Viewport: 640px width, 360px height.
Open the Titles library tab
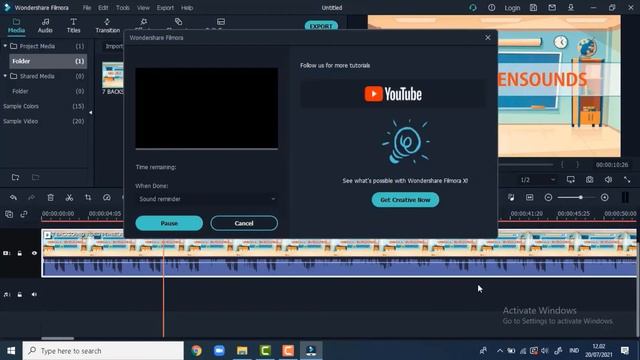tap(73, 25)
